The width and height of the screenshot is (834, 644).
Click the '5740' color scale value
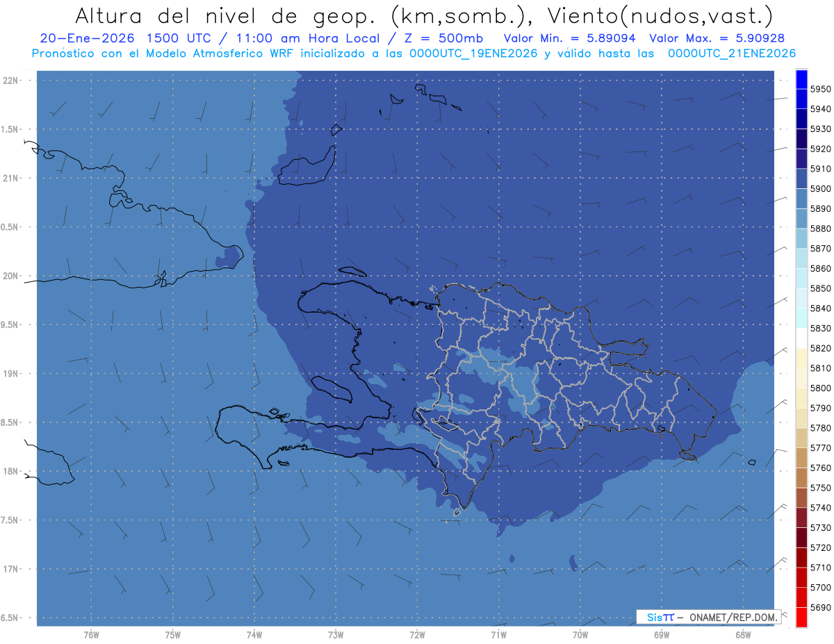point(821,508)
